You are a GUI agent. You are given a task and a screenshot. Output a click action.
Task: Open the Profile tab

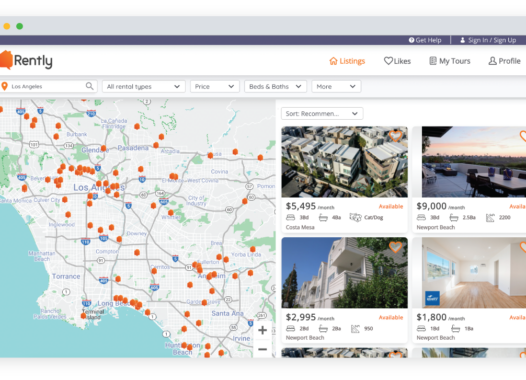tap(504, 61)
